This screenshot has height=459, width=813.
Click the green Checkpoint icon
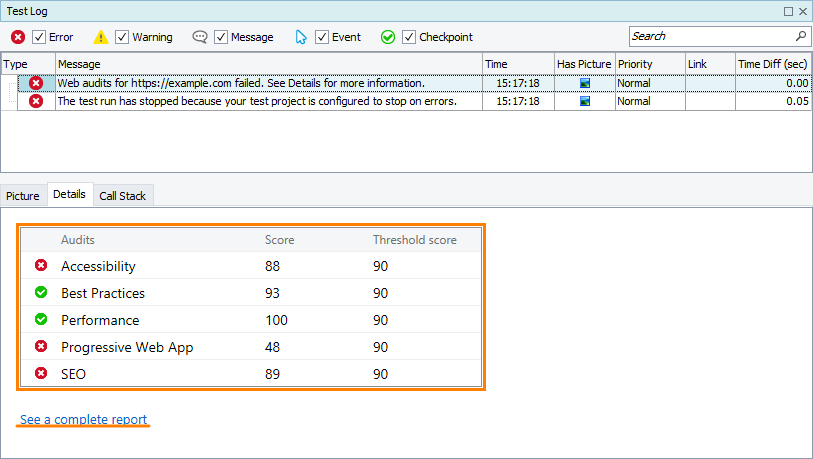[x=388, y=37]
